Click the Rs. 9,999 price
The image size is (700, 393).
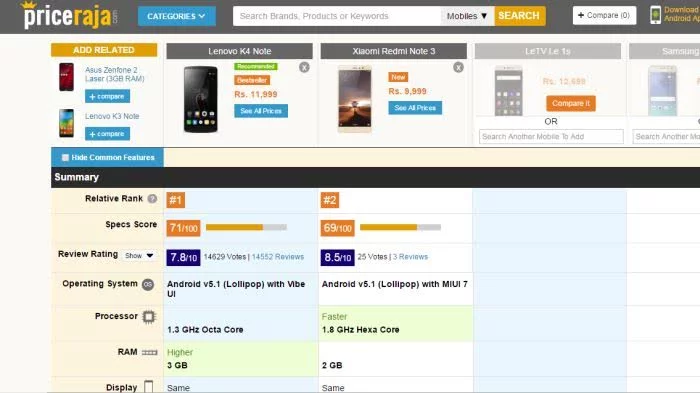[x=407, y=91]
